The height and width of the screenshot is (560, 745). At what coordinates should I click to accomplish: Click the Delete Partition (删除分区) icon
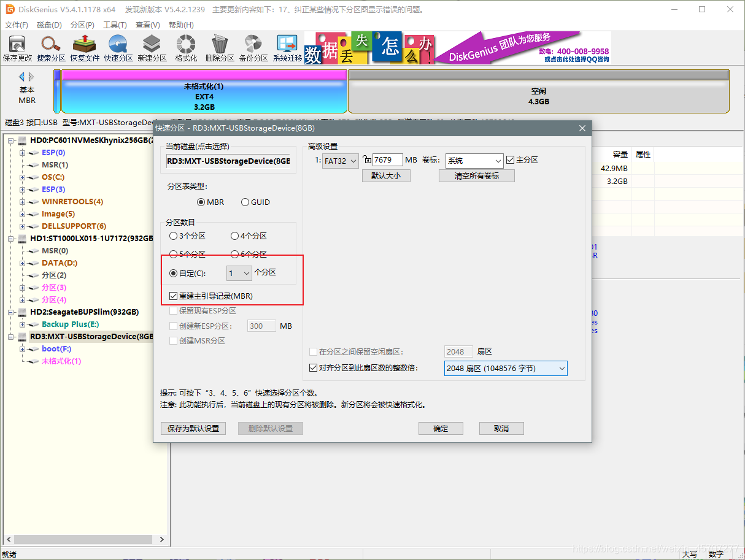coord(220,48)
